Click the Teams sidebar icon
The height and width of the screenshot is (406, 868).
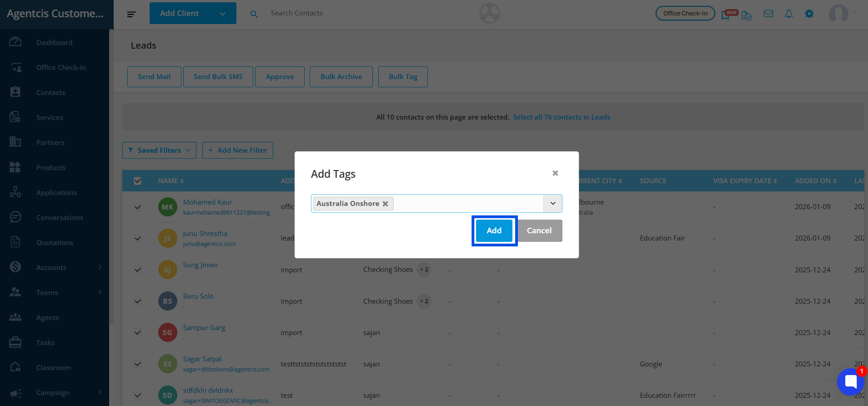(15, 292)
